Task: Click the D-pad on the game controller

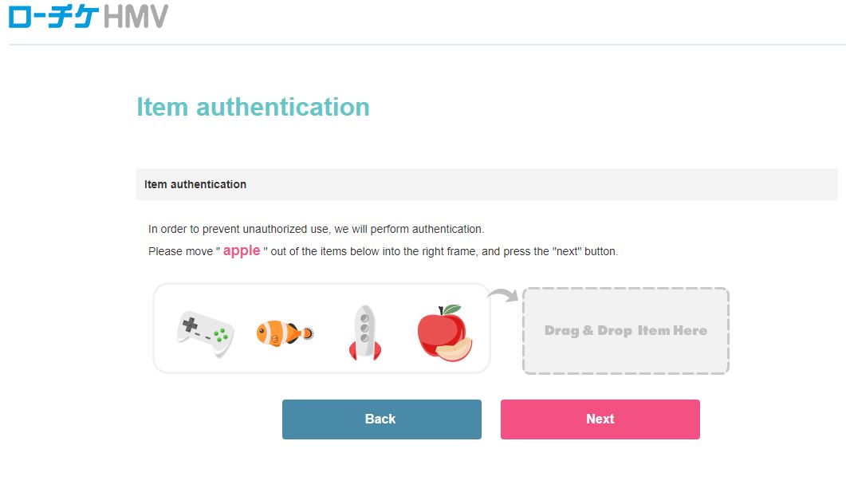Action: 190,325
